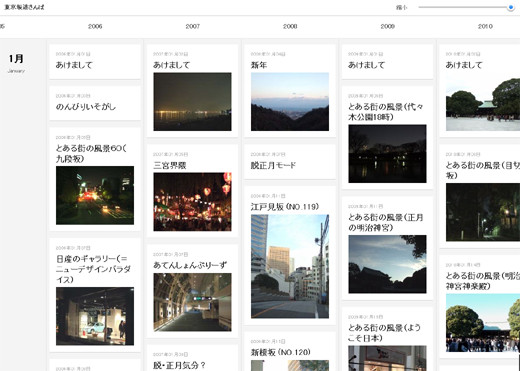Open the 2007 あけまして post title
Image resolution: width=520 pixels, height=371 pixels.
tap(171, 65)
